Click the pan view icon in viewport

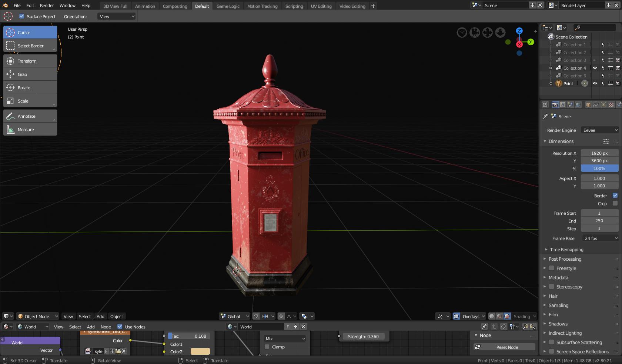click(487, 33)
